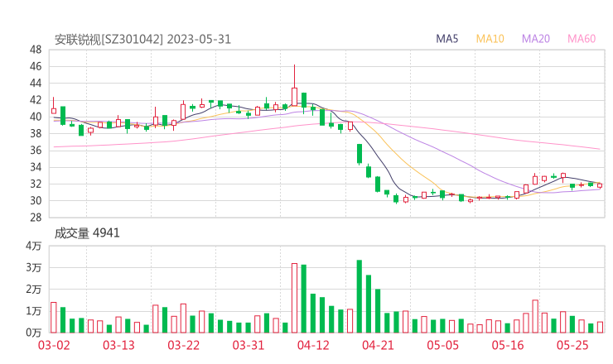Screen dimensions: 613x364
Task: Click the 05-25 date axis label
Action: (x=572, y=345)
